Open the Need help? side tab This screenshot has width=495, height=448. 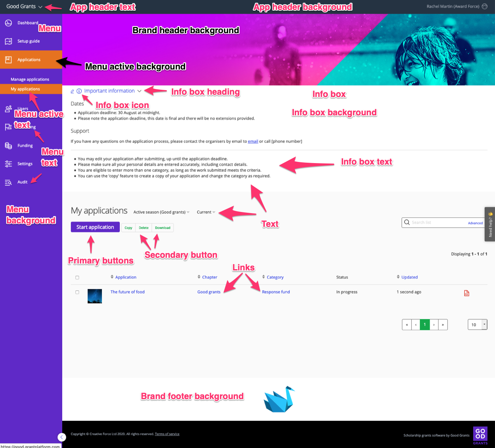[490, 224]
